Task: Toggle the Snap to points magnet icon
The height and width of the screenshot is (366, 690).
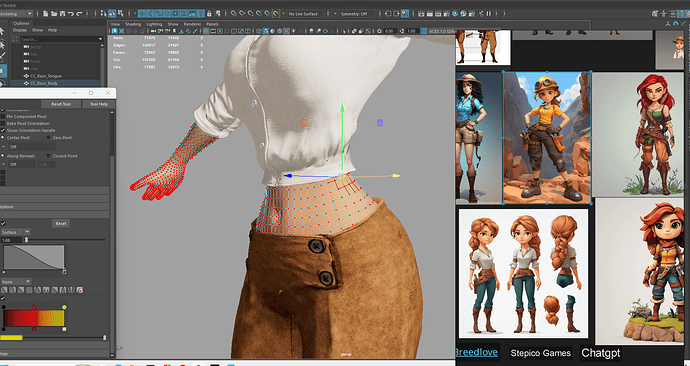Action: [x=250, y=14]
